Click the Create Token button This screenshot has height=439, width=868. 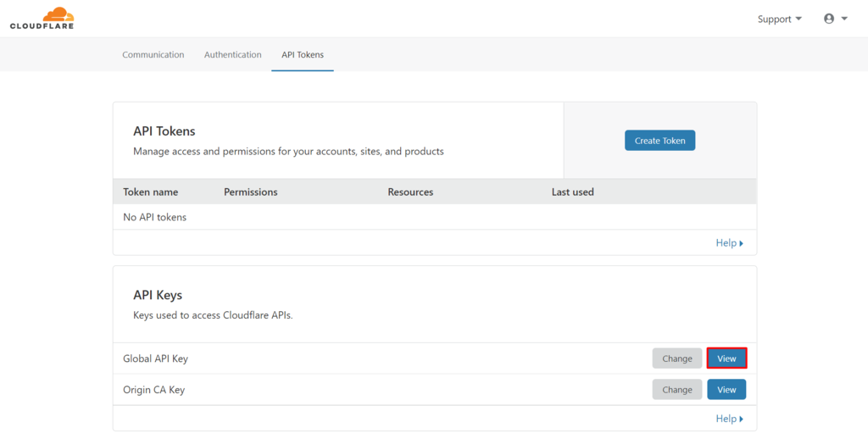point(659,141)
